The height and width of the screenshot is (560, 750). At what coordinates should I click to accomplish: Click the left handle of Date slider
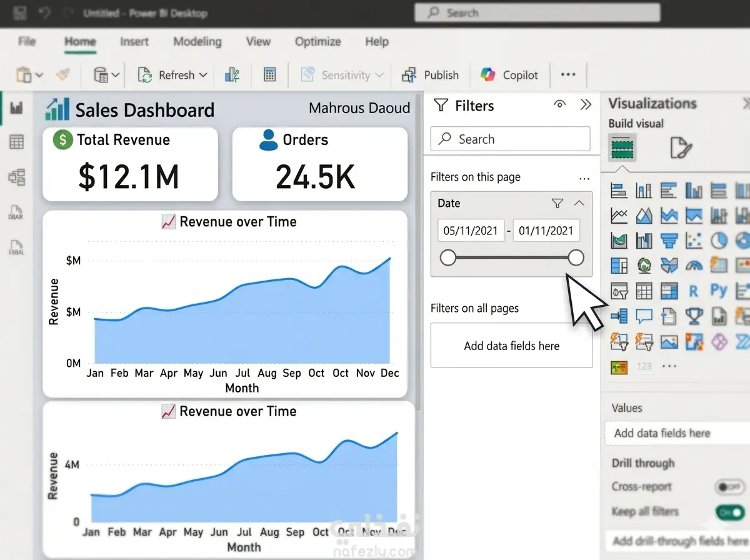click(x=447, y=257)
